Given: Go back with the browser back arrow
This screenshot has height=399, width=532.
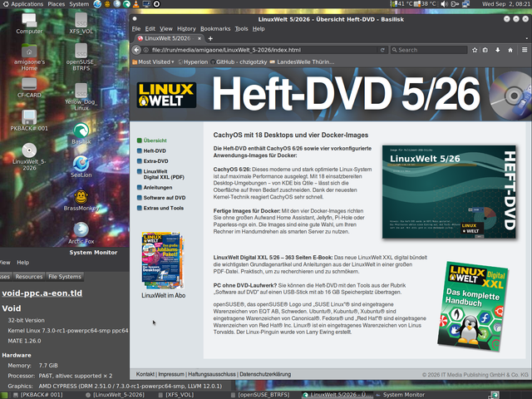Looking at the screenshot, I should pyautogui.click(x=136, y=50).
